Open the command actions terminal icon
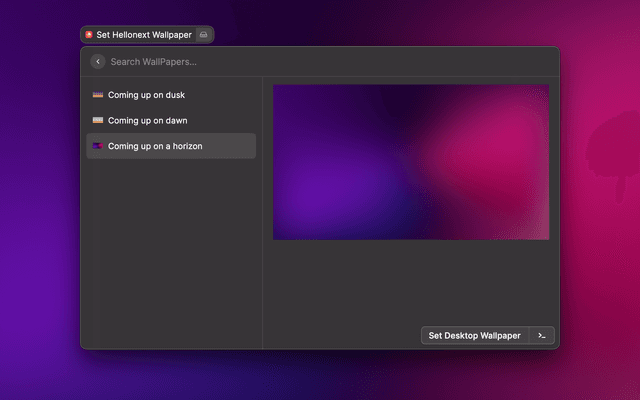This screenshot has height=400, width=640. click(x=542, y=336)
